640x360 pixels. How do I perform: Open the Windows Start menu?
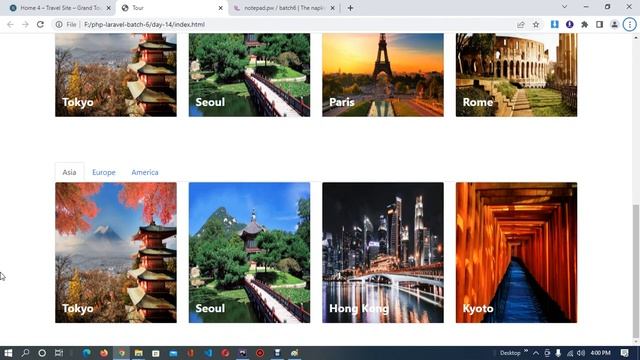pos(8,353)
